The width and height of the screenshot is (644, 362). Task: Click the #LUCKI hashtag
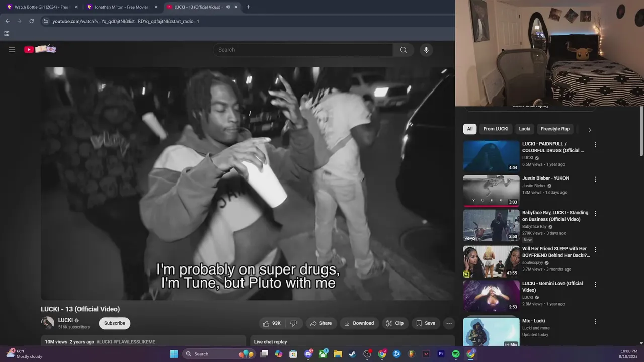(104, 342)
